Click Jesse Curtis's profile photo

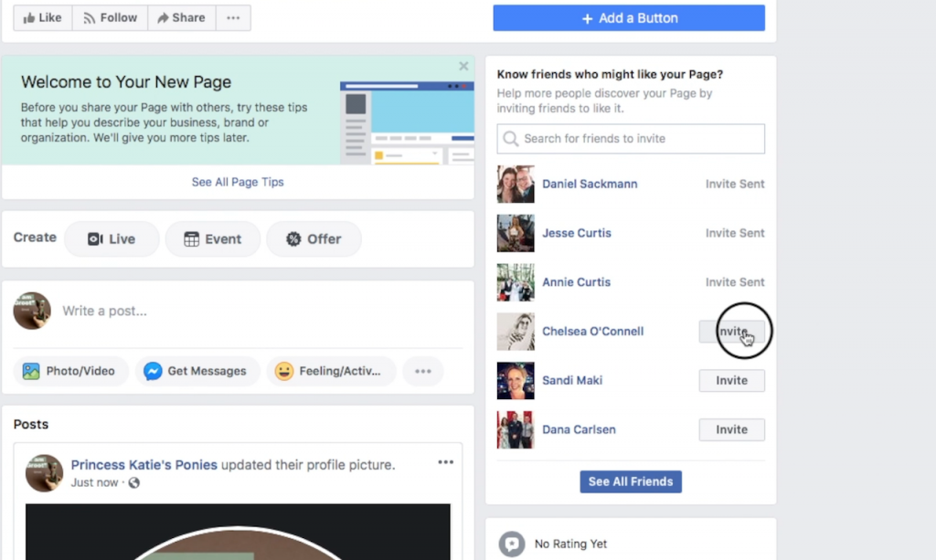(516, 233)
